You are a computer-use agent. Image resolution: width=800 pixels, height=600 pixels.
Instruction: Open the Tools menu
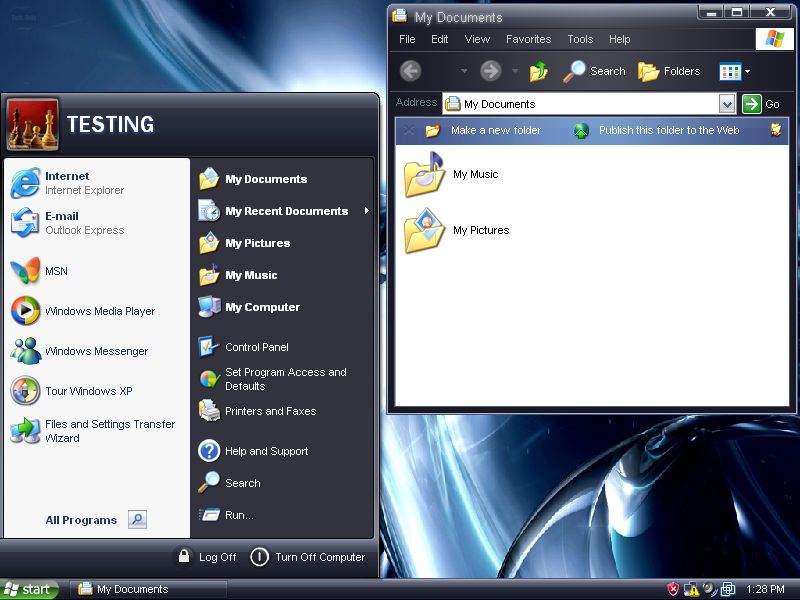click(x=580, y=39)
